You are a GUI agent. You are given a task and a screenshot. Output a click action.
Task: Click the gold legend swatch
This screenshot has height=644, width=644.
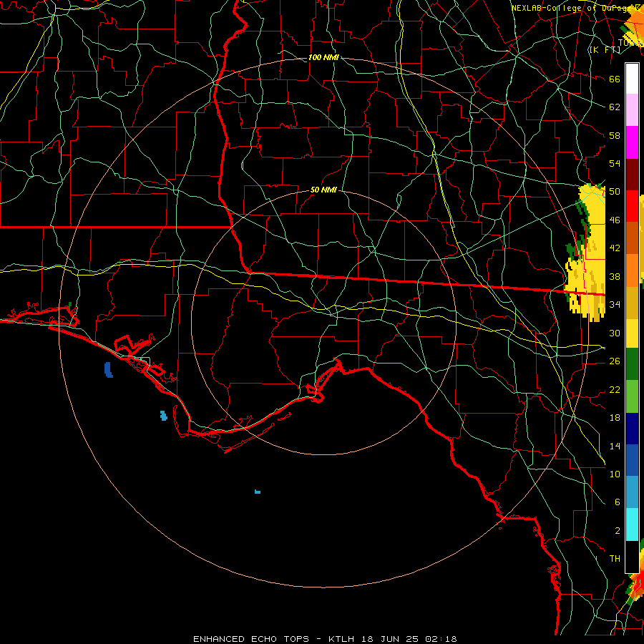click(632, 302)
